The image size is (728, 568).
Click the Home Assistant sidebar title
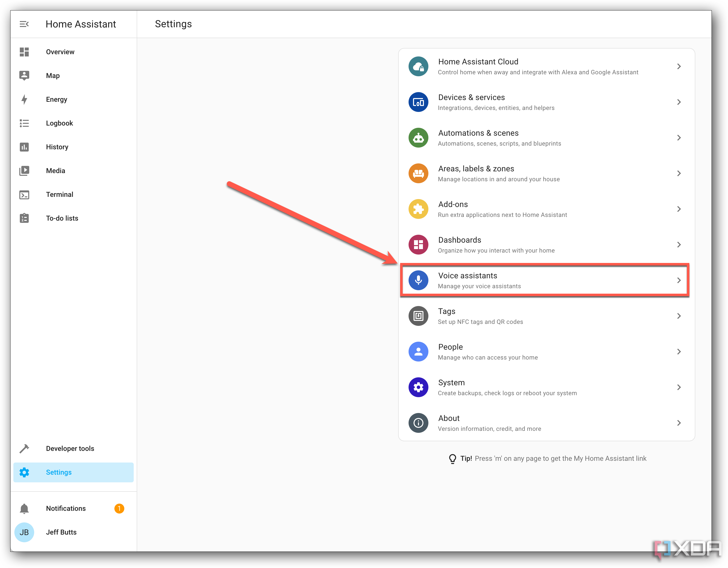click(x=81, y=24)
